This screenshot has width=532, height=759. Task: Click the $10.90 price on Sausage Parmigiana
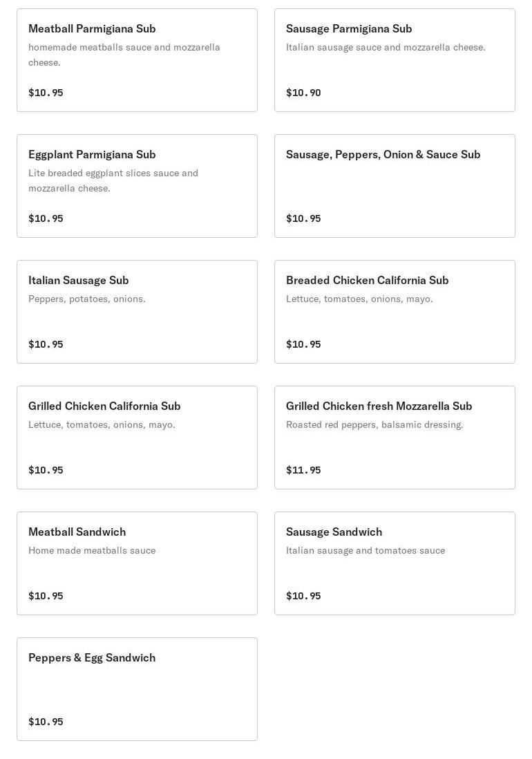303,93
